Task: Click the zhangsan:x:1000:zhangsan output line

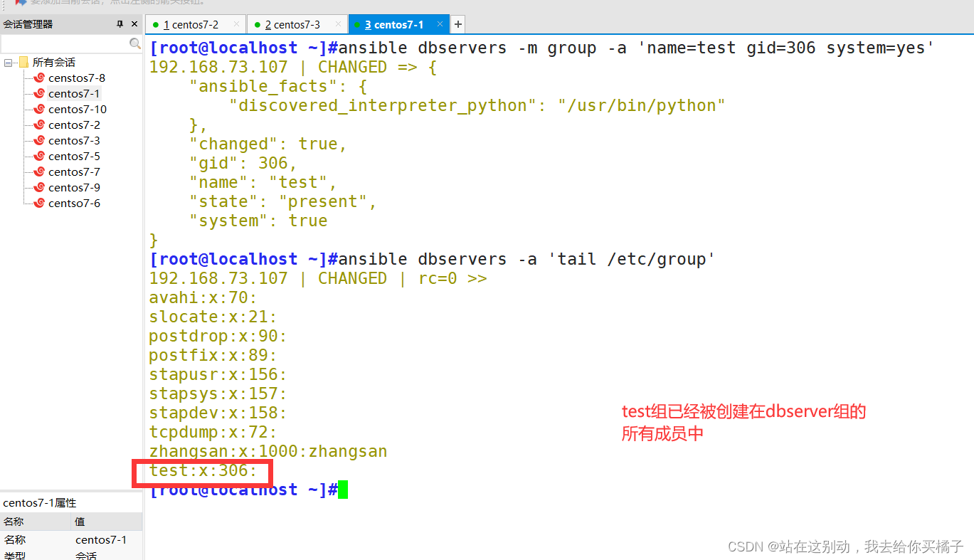Action: pos(268,451)
